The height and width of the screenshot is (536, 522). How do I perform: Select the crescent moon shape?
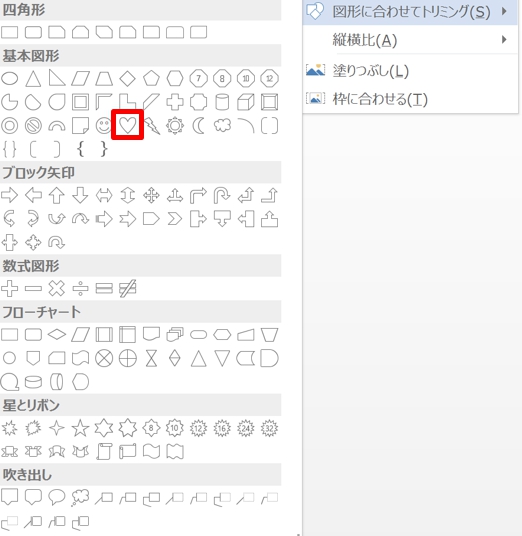[x=199, y=125]
